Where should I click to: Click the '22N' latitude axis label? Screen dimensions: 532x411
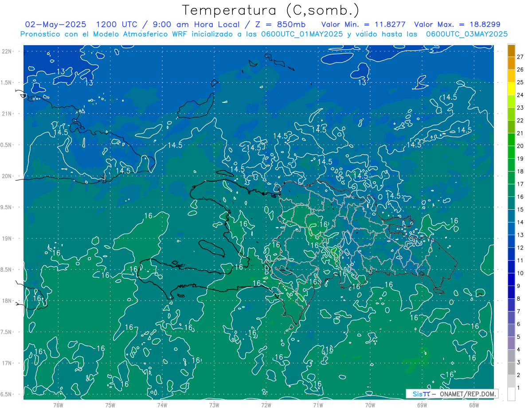point(6,51)
